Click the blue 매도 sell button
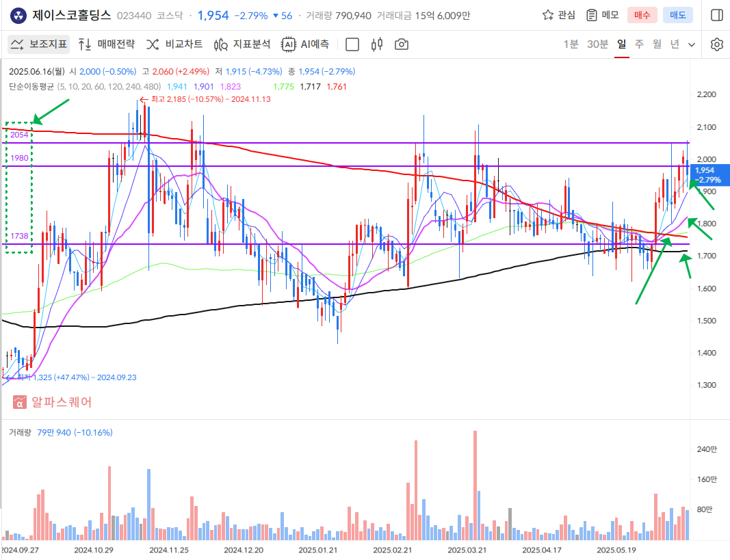This screenshot has height=560, width=730. (x=678, y=15)
